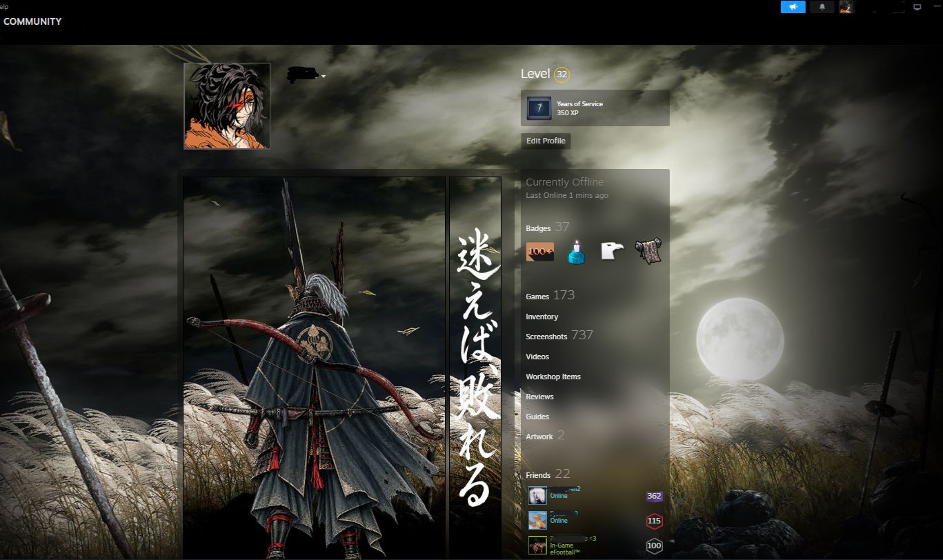Open the In-Game eFootball friend's avatar
The image size is (943, 560).
(537, 545)
